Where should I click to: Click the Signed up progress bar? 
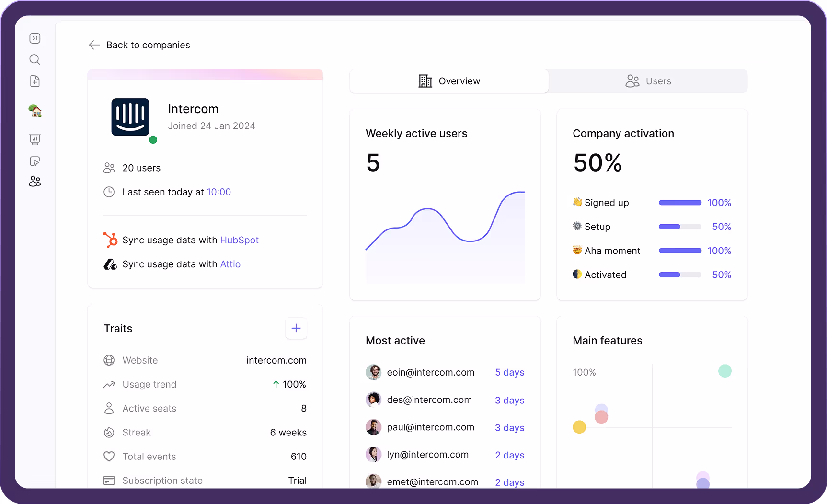pyautogui.click(x=680, y=203)
